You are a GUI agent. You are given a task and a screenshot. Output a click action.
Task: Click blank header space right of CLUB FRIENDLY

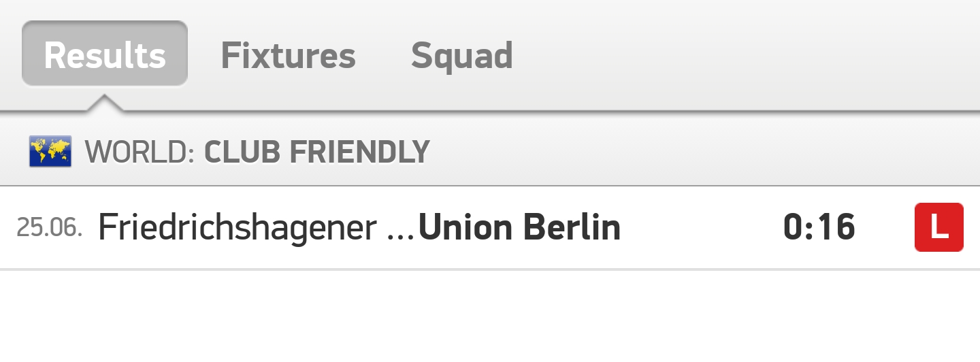tap(705, 151)
